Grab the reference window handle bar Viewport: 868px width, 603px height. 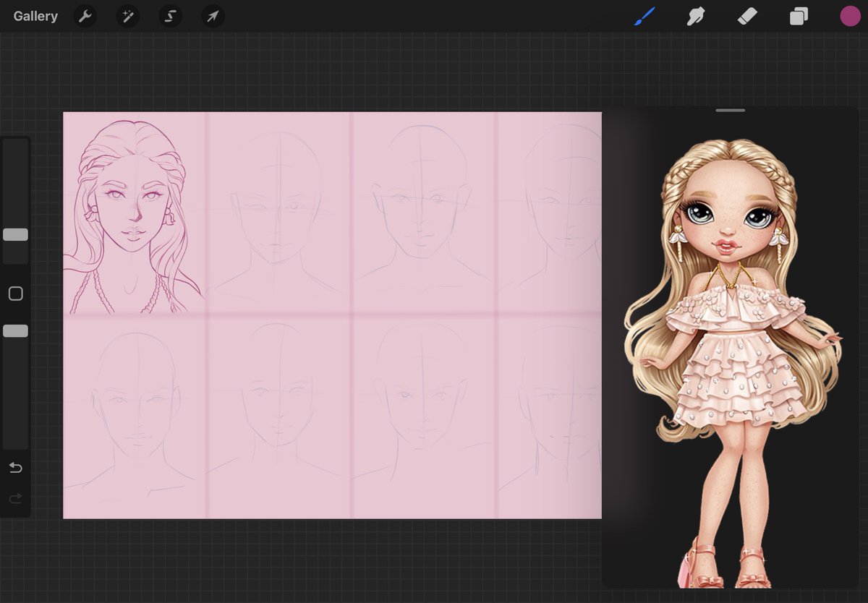731,111
